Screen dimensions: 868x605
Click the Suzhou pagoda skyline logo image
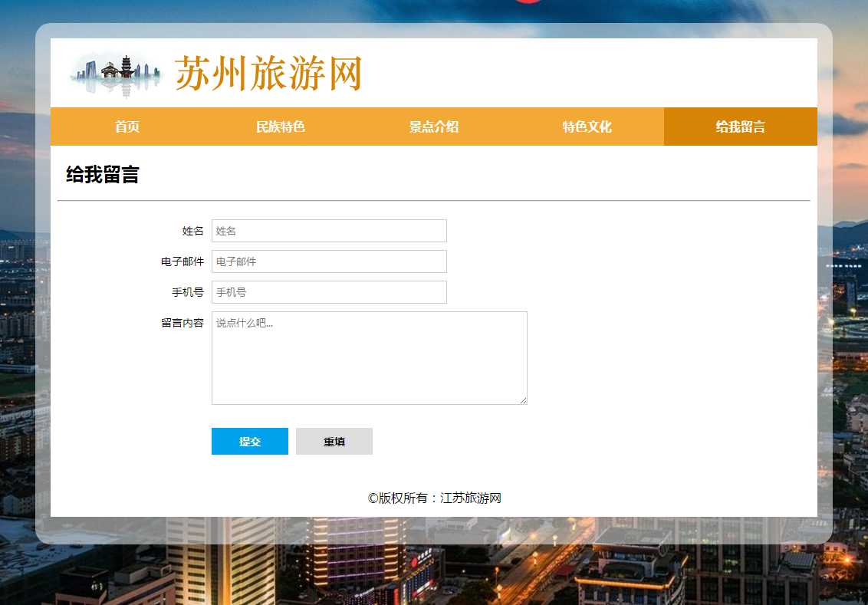[117, 74]
